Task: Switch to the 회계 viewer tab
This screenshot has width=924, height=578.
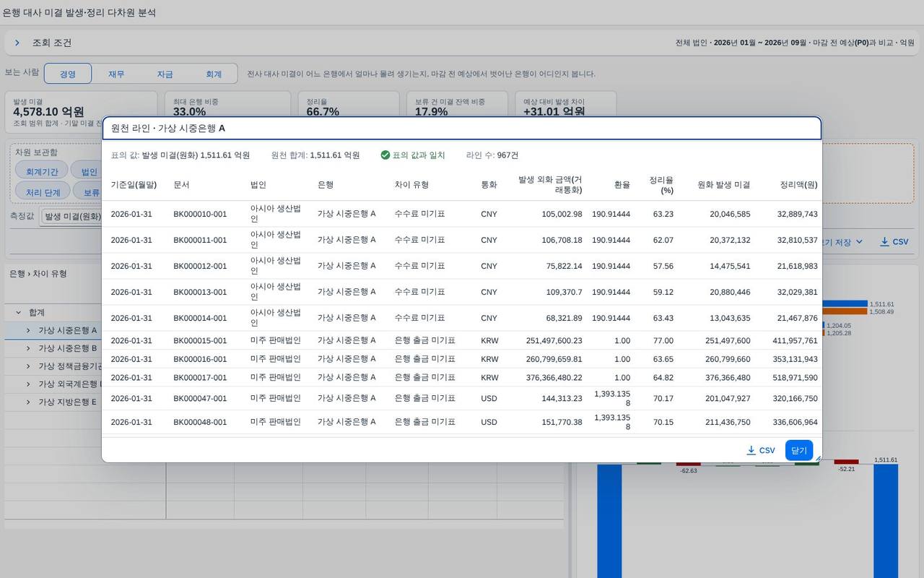Action: pos(214,74)
